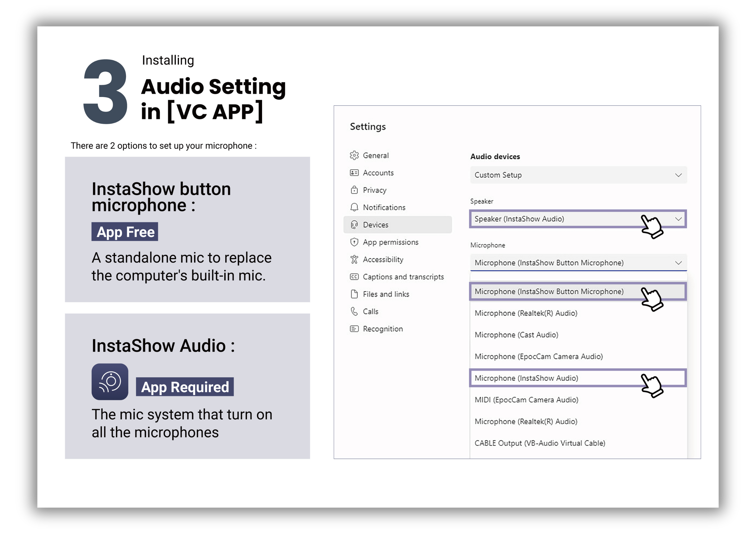Viewport: 756px width, 534px height.
Task: Go to the Calls settings section
Action: pos(370,312)
